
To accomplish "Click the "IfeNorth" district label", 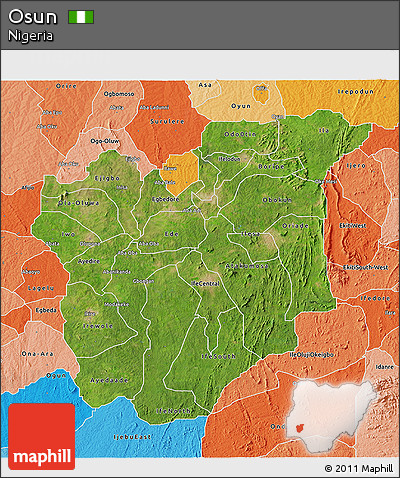I will pos(173,411).
